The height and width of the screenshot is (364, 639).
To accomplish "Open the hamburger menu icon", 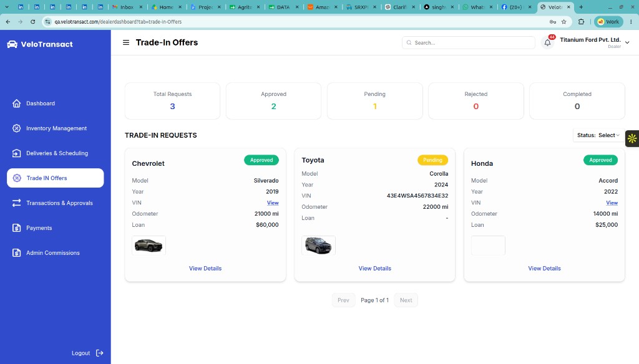I will coord(126,42).
